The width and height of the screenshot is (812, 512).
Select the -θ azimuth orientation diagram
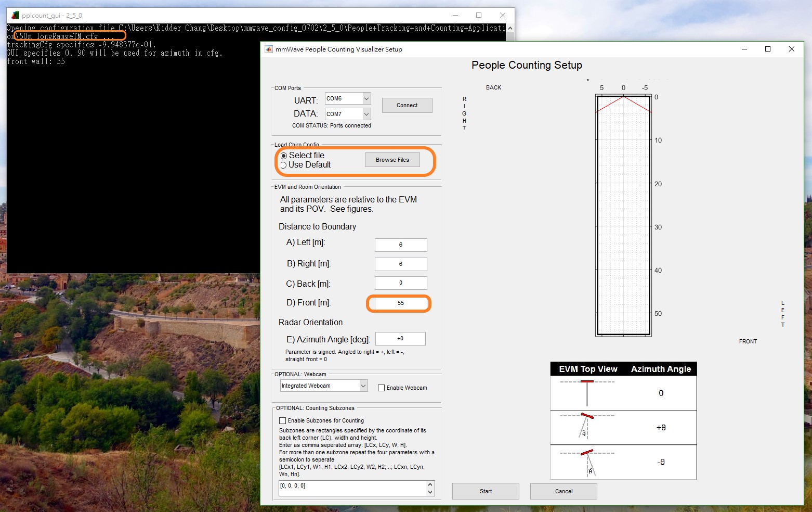587,462
